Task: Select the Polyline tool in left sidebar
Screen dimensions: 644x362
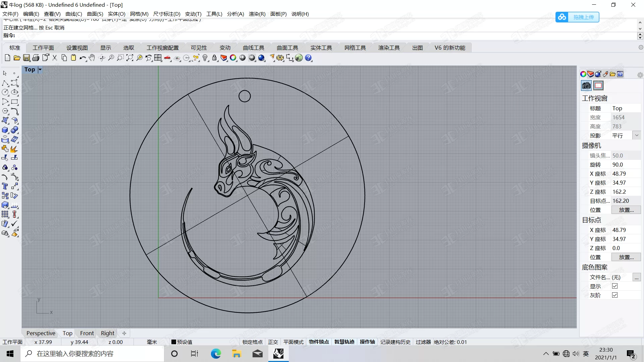Action: (x=5, y=83)
